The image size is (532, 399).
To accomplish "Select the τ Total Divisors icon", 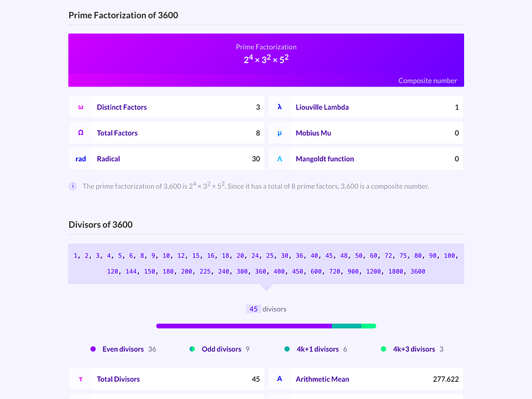I will click(x=80, y=379).
